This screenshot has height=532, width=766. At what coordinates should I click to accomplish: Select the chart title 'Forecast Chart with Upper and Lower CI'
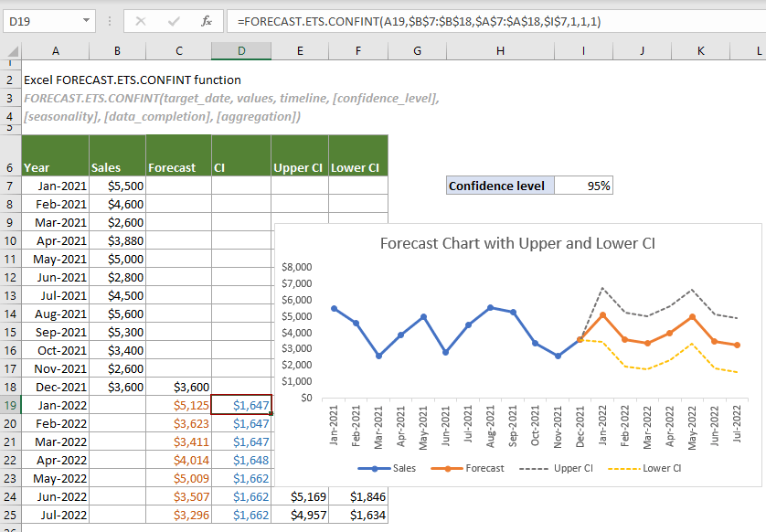click(x=517, y=244)
